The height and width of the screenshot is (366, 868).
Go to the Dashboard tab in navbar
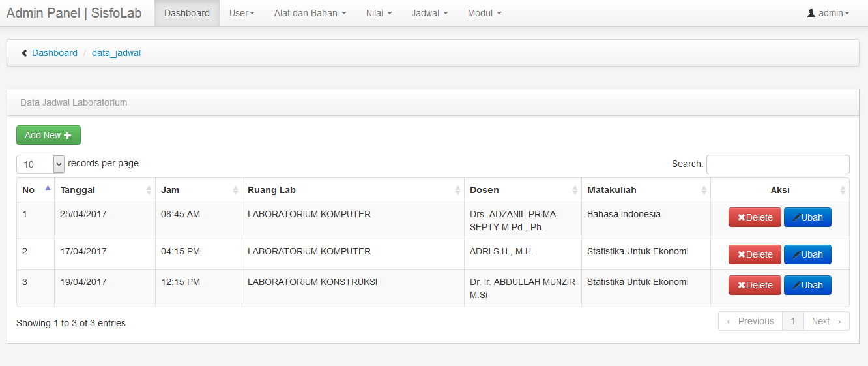point(187,13)
